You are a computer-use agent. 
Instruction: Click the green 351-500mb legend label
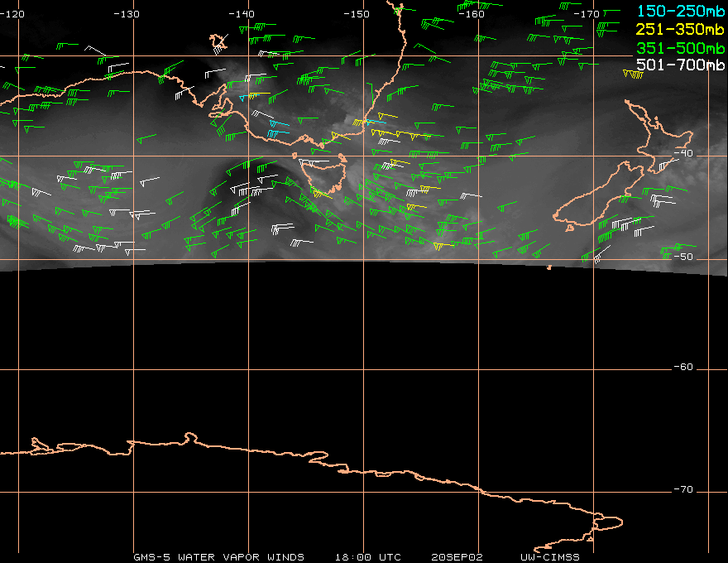click(x=680, y=48)
